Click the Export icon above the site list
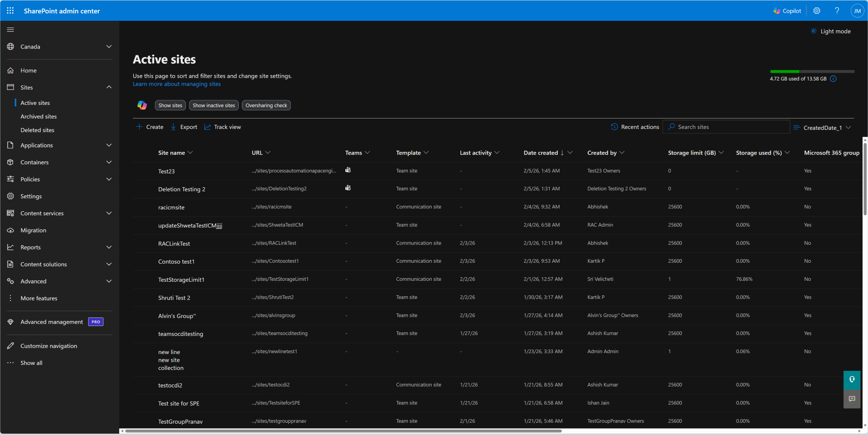This screenshot has height=435, width=868. point(174,127)
